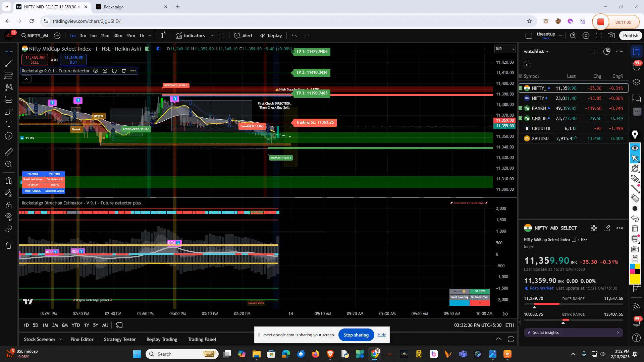Take a chart snapshot with camera icon
The image size is (644, 362).
click(x=611, y=36)
